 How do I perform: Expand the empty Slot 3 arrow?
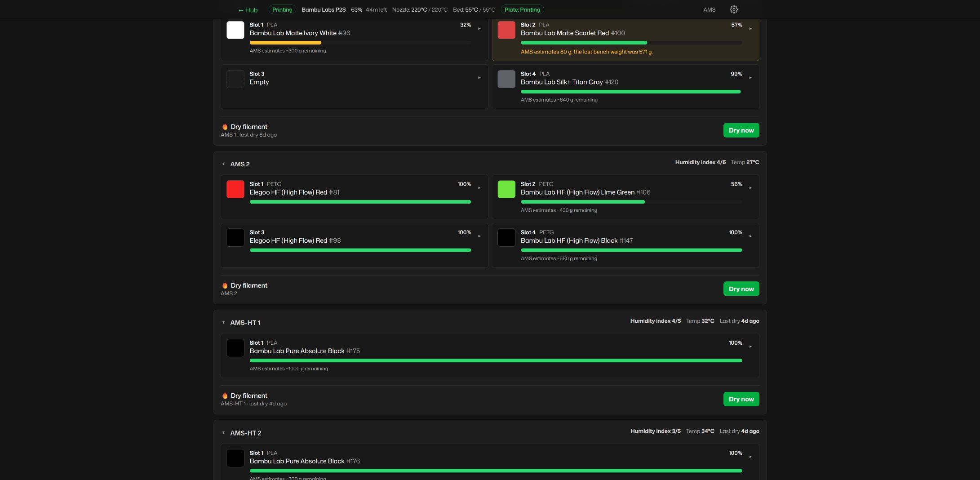pos(479,78)
